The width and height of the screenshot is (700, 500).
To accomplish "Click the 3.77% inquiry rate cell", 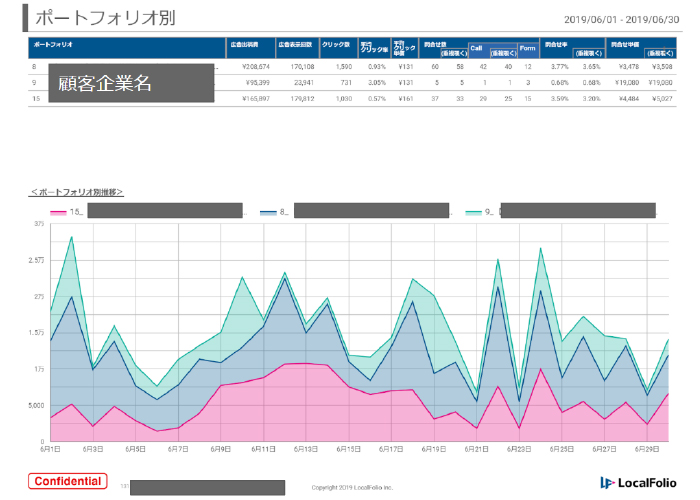I will [x=559, y=67].
